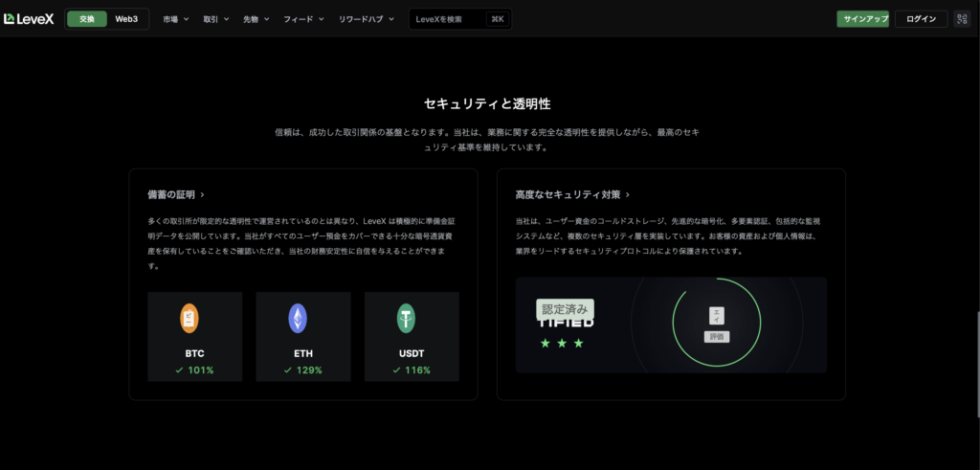The width and height of the screenshot is (980, 470).
Task: Expand the 市場 dropdown menu
Action: [176, 19]
